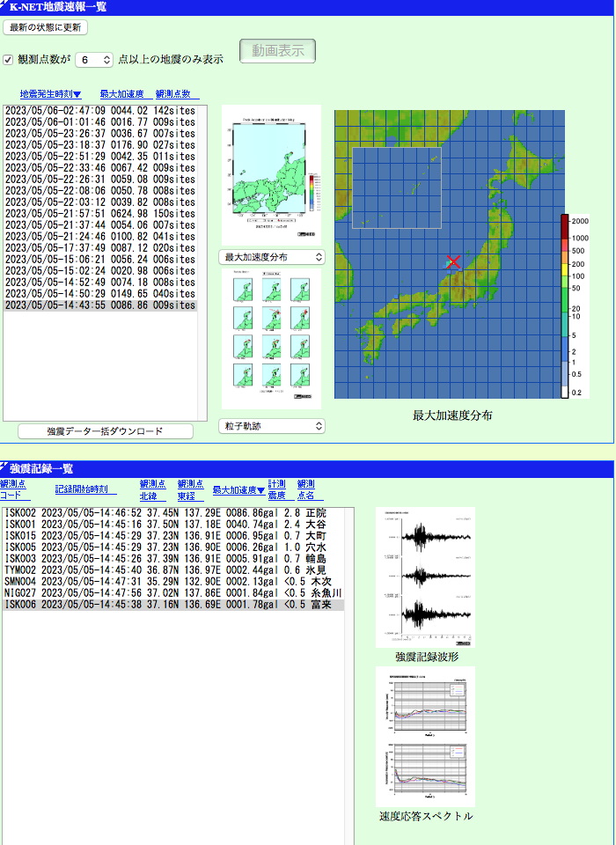Sort by 観測点コード column header
Image resolution: width=616 pixels, height=845 pixels.
(13, 490)
